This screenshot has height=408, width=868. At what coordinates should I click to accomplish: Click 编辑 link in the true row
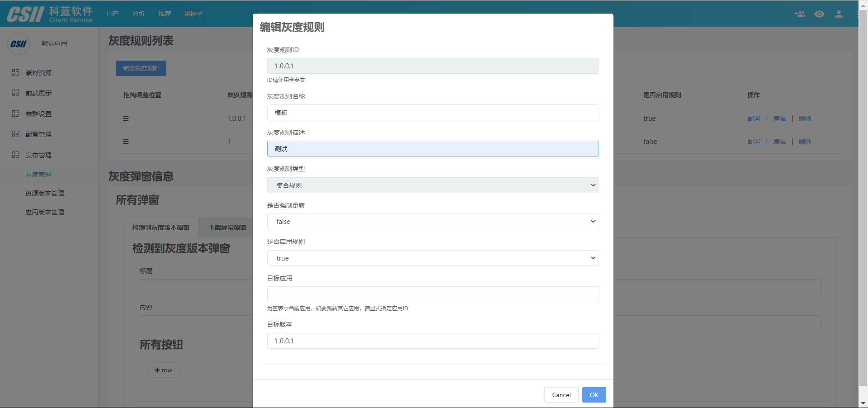click(779, 119)
